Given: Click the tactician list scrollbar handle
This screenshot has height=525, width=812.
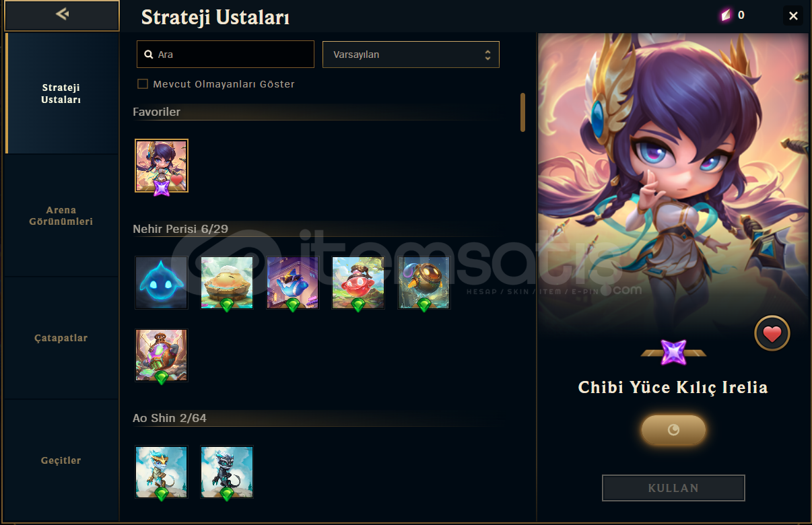Looking at the screenshot, I should point(522,112).
